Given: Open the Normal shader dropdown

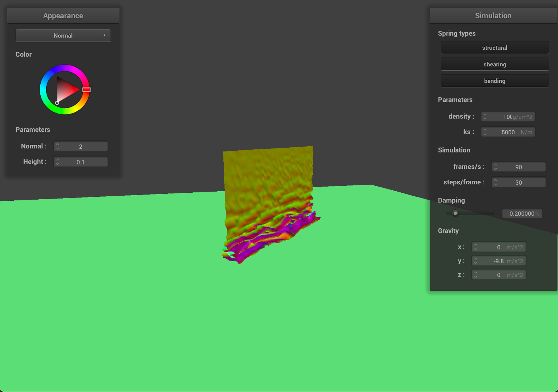Looking at the screenshot, I should click(63, 36).
